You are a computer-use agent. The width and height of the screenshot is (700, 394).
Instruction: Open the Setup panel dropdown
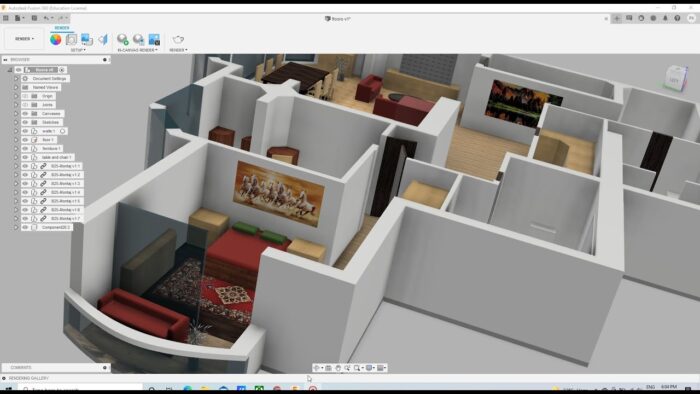click(x=78, y=50)
